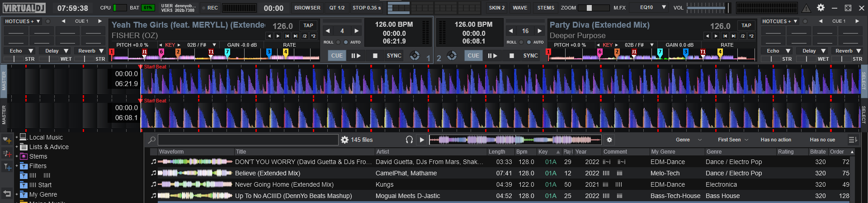868x203 pixels.
Task: Switch to the SKIN 2 tab
Action: pyautogui.click(x=496, y=8)
